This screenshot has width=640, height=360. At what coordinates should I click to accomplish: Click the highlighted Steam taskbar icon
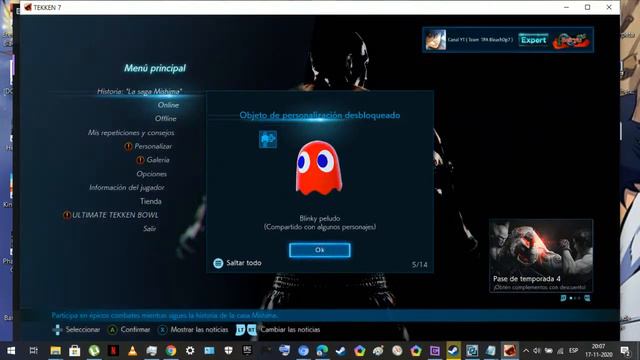coord(453,351)
